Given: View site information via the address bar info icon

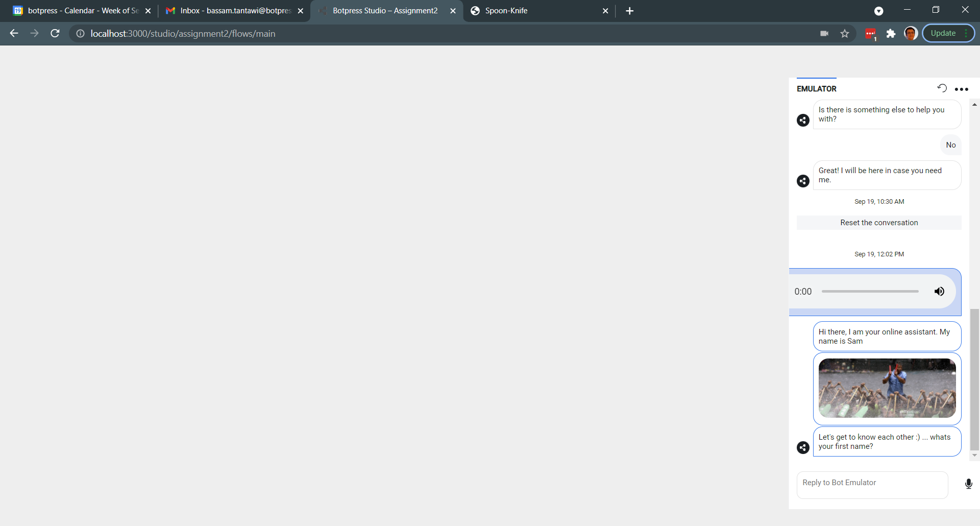Looking at the screenshot, I should 80,33.
